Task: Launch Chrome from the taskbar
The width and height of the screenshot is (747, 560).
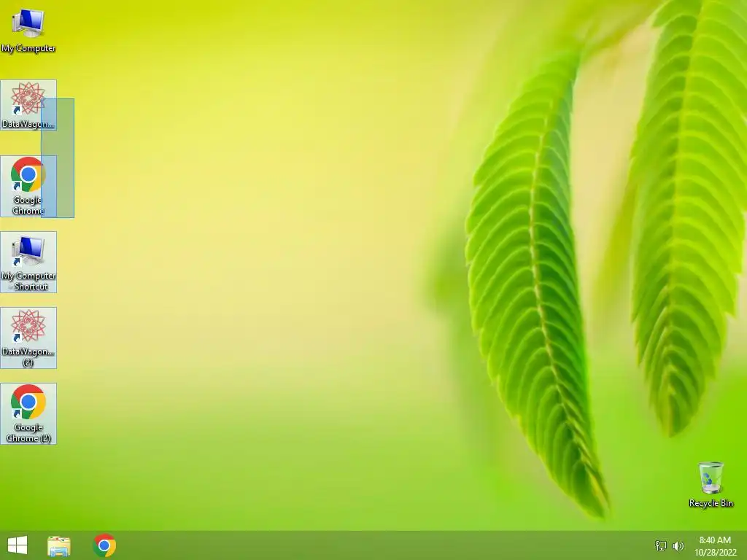Action: click(x=104, y=545)
